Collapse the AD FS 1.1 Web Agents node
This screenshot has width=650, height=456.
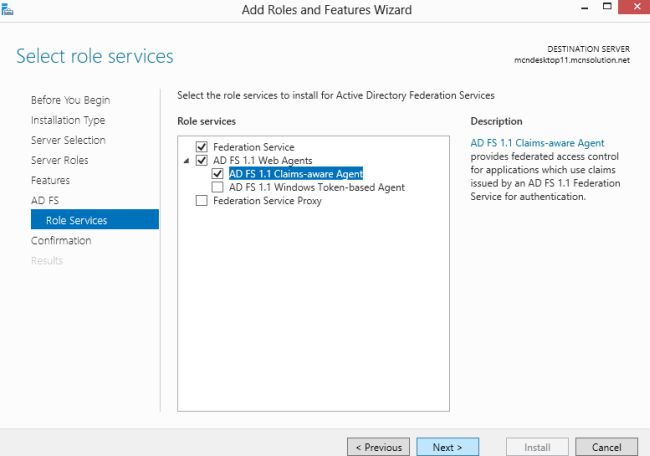[186, 161]
